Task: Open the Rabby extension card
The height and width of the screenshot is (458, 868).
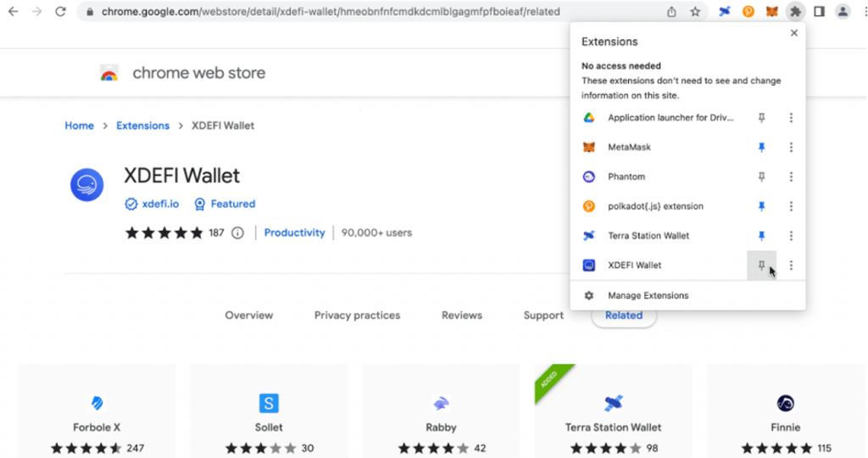Action: click(441, 411)
